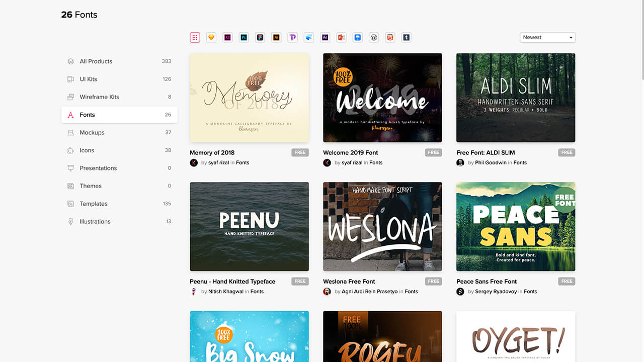Filter by Sketch file format
This screenshot has width=644, height=362.
click(211, 37)
